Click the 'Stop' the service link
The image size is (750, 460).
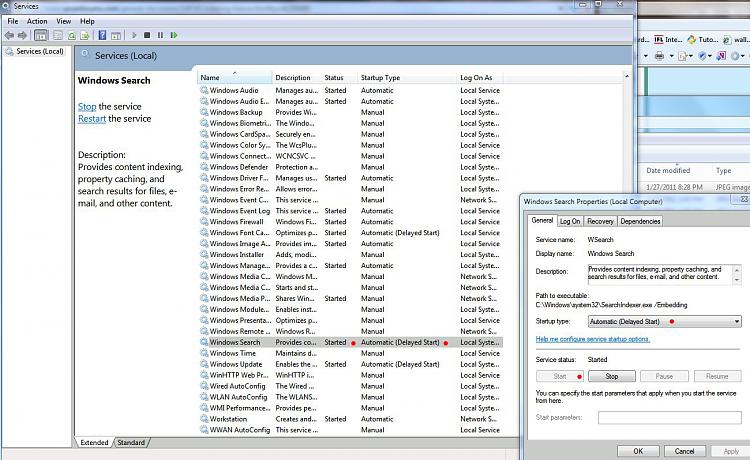(87, 107)
